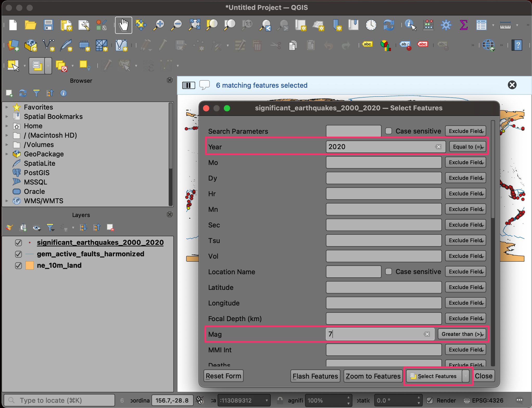Click the Zoom In magnifier tool
The height and width of the screenshot is (408, 532).
coord(159,25)
